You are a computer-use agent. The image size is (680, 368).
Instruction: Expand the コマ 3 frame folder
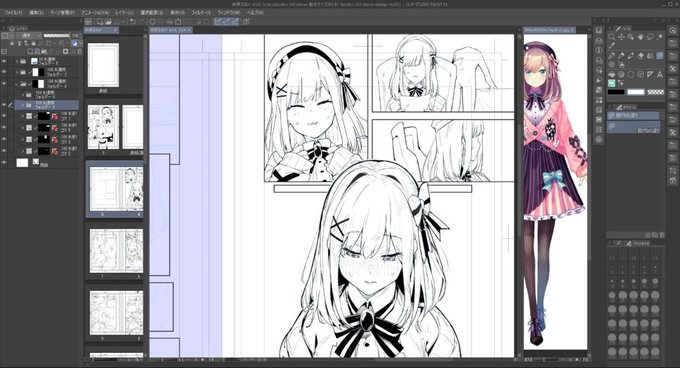coord(23,139)
